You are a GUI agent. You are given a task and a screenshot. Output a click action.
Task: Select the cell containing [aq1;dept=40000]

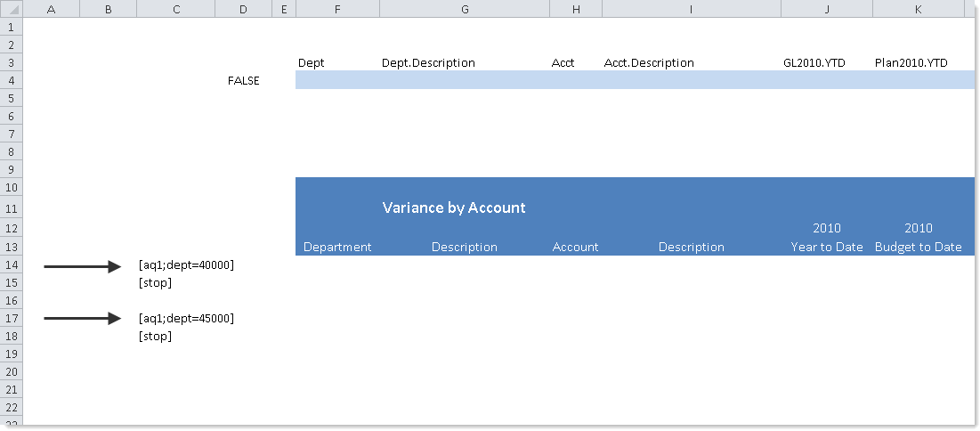186,265
